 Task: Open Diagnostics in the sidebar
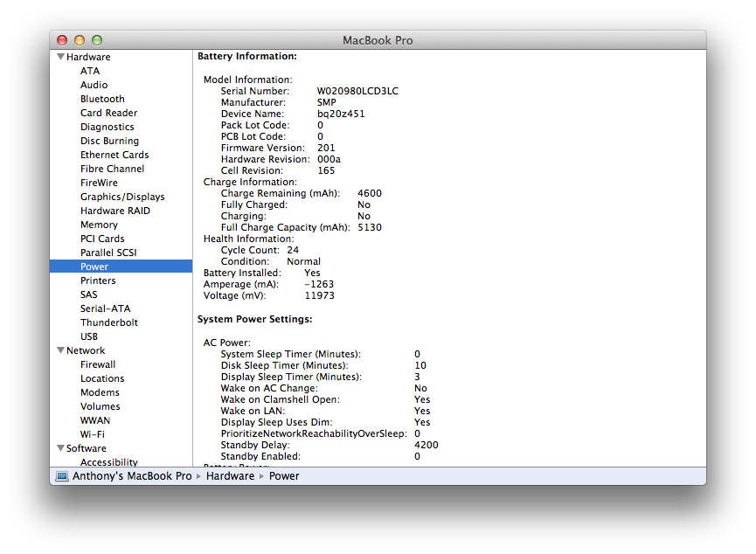tap(107, 127)
